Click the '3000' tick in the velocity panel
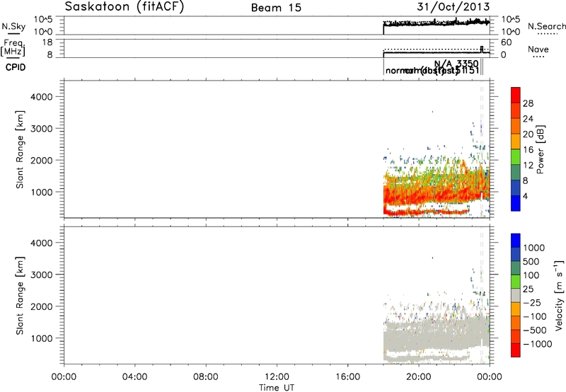 tap(42, 275)
